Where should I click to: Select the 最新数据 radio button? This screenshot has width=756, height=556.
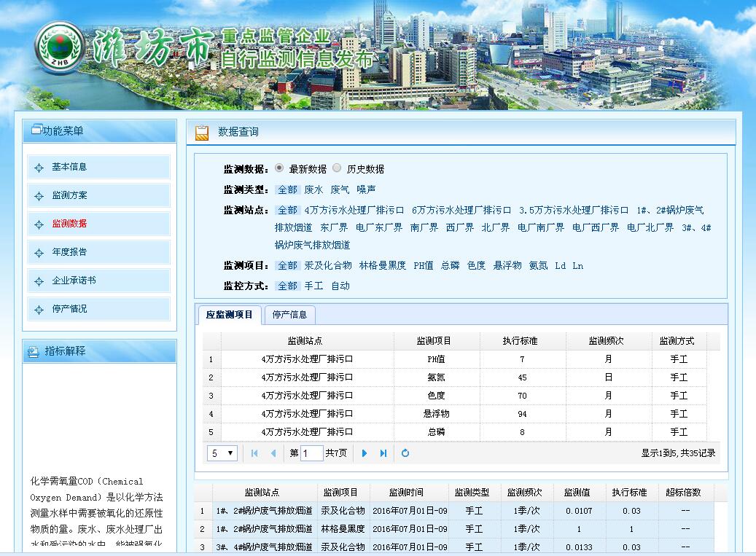coord(279,168)
